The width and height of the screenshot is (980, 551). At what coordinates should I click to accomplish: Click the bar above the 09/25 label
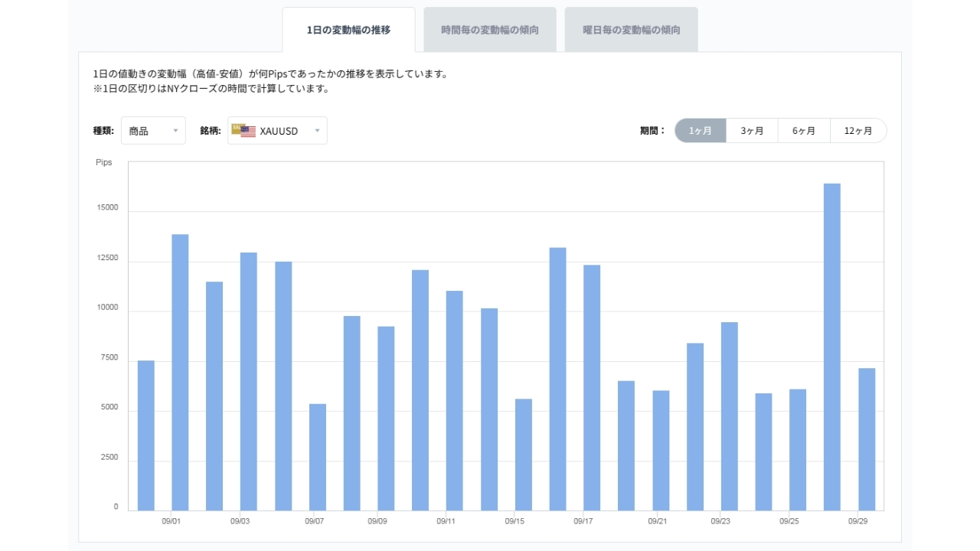click(x=798, y=450)
